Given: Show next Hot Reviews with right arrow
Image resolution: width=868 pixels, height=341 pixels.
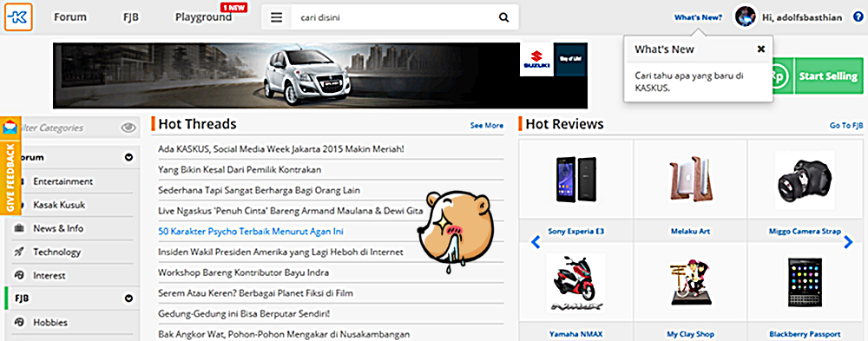Looking at the screenshot, I should 848,242.
